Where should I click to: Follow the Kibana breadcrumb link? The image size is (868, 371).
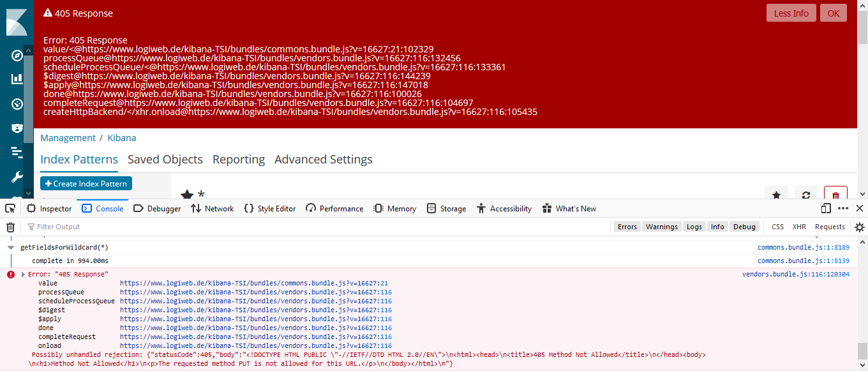tap(121, 138)
